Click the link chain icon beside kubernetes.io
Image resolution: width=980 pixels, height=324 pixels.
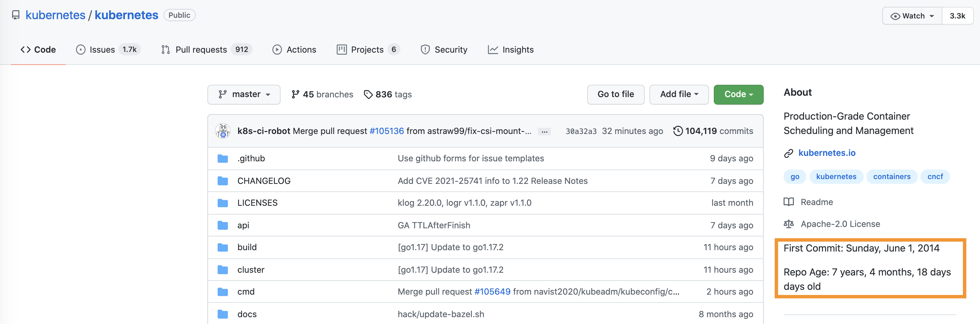788,153
